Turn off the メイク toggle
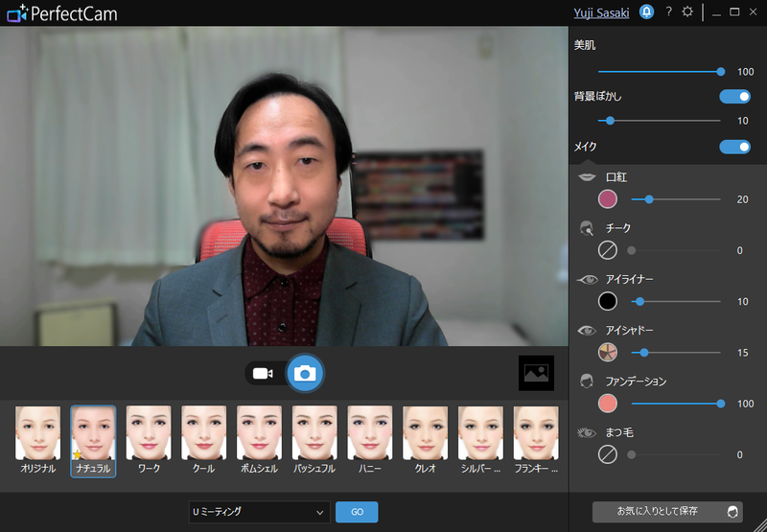767x532 pixels. tap(734, 147)
